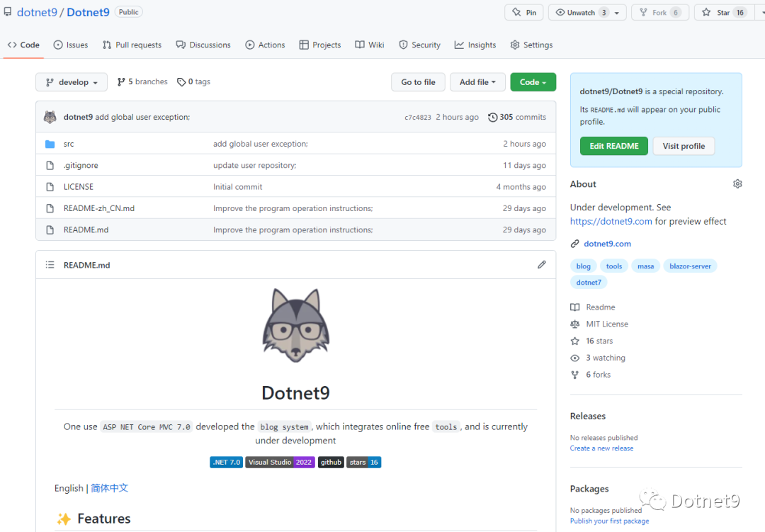The image size is (765, 532).
Task: Pin the repository with Pin button
Action: pos(524,13)
